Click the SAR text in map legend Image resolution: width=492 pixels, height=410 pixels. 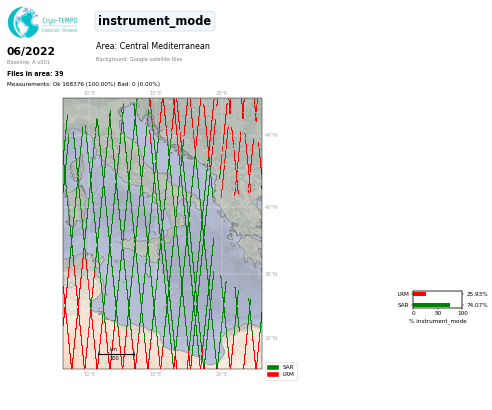point(288,367)
